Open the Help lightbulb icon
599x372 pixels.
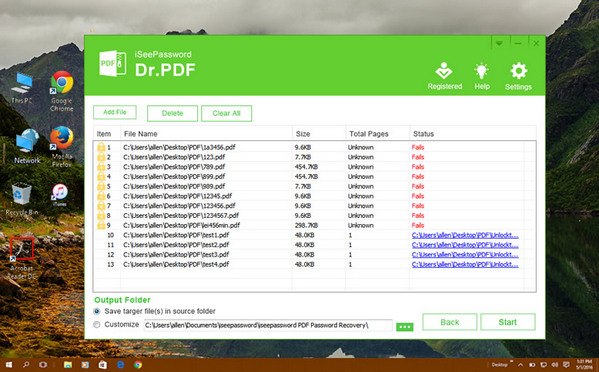(x=482, y=76)
